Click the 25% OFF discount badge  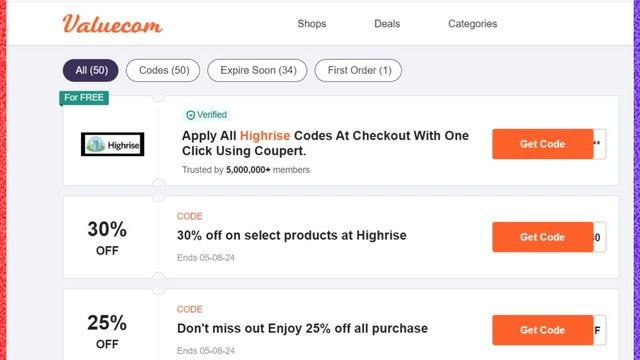(107, 331)
